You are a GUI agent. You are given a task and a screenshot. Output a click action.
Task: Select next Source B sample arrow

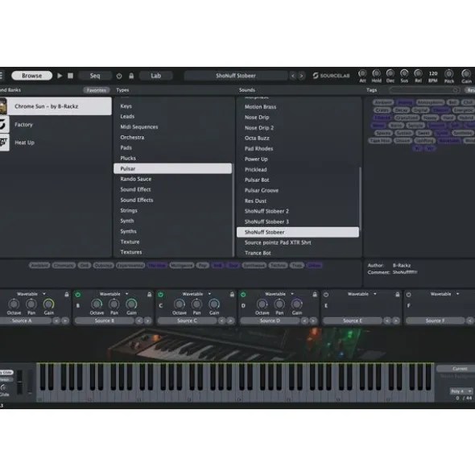point(148,321)
